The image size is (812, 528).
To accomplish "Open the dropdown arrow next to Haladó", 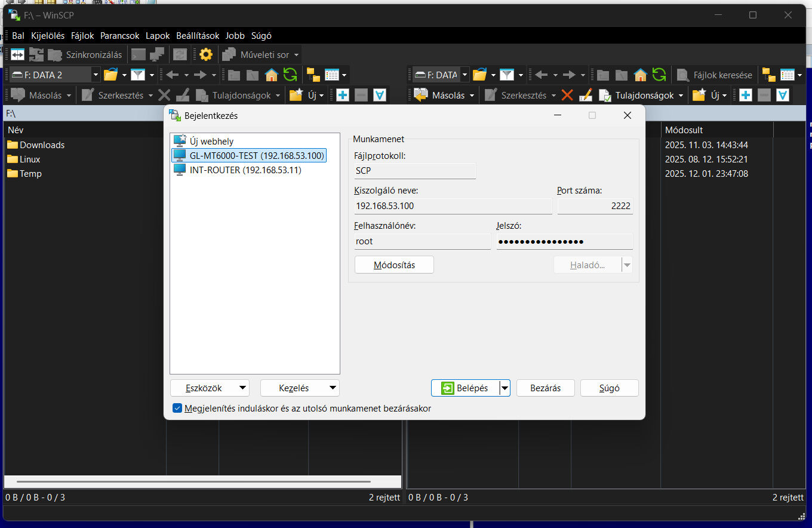I will point(627,265).
